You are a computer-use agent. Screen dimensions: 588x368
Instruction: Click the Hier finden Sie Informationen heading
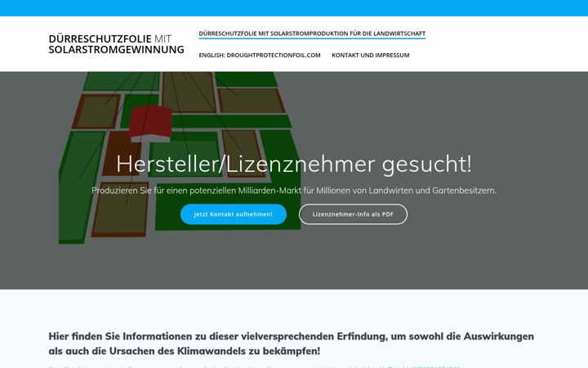click(x=291, y=343)
